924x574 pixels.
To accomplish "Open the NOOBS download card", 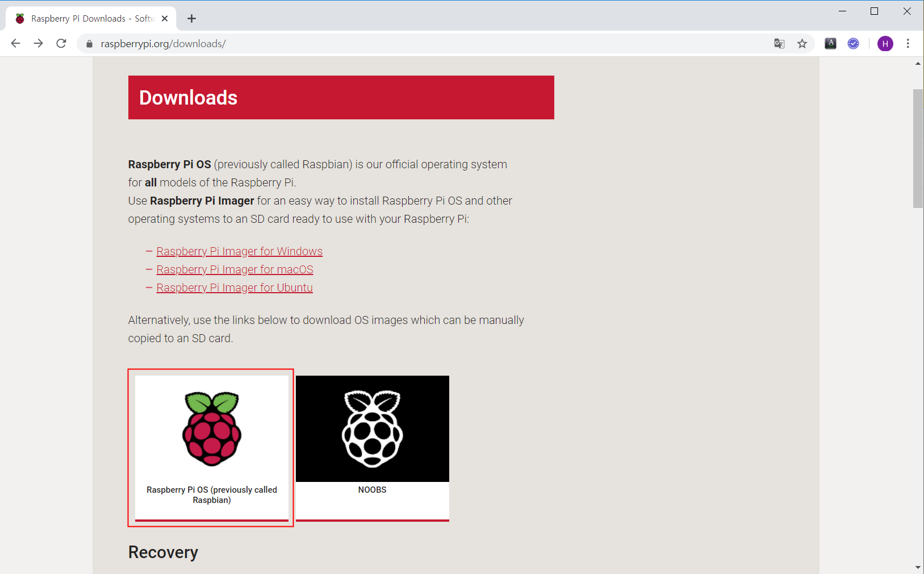I will click(373, 448).
